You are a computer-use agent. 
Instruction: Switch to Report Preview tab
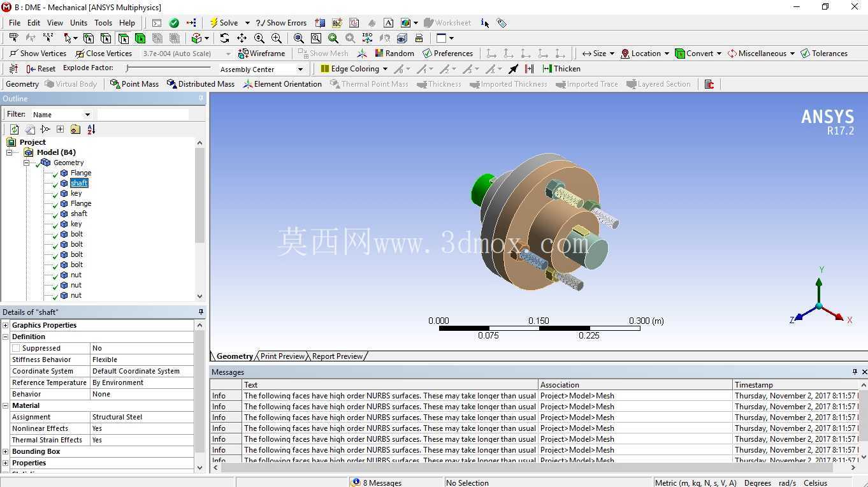coord(337,356)
